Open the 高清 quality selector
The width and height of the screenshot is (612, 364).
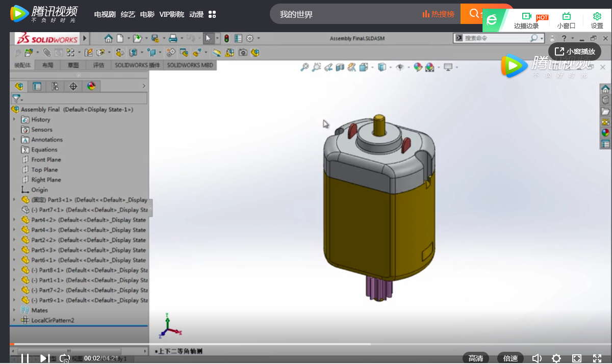coord(476,358)
